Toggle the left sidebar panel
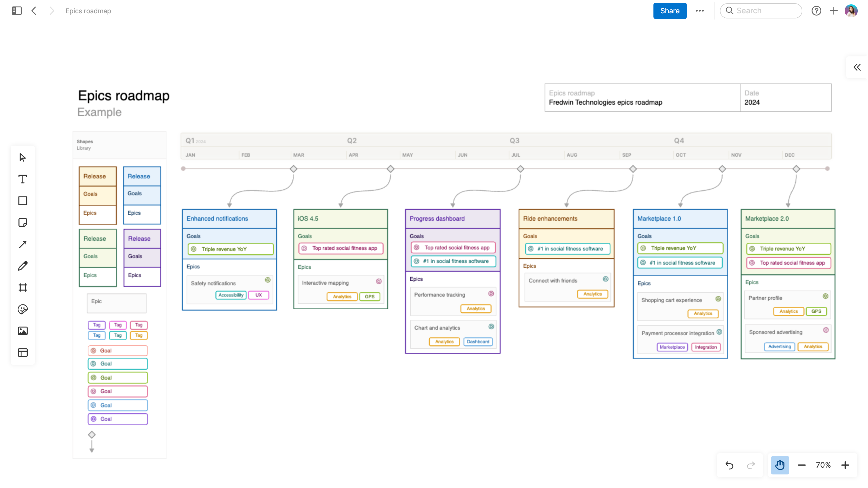Screen dimensions: 868x488 click(x=17, y=11)
